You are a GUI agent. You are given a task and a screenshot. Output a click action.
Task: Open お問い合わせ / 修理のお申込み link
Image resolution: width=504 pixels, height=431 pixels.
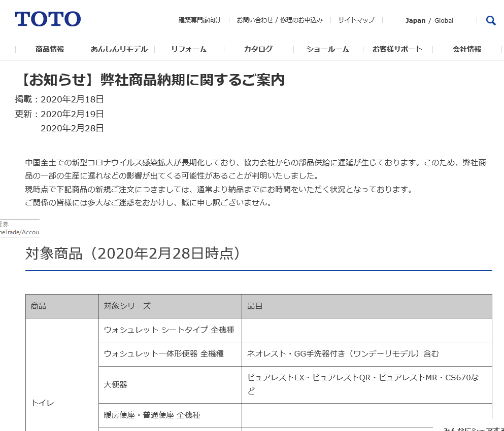pyautogui.click(x=280, y=20)
